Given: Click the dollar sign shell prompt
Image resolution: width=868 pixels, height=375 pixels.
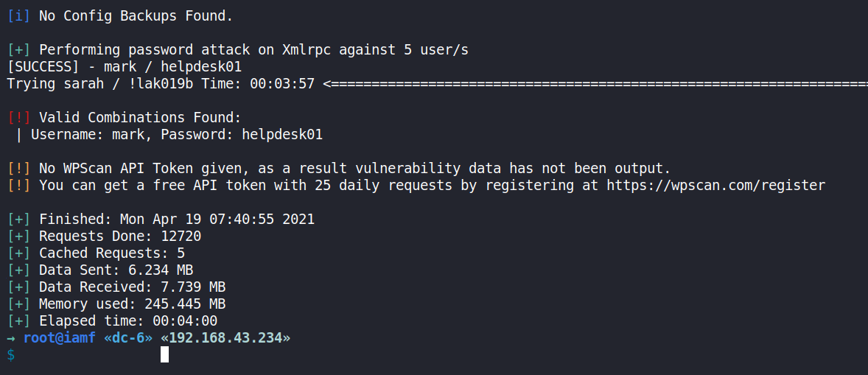Looking at the screenshot, I should (x=10, y=355).
